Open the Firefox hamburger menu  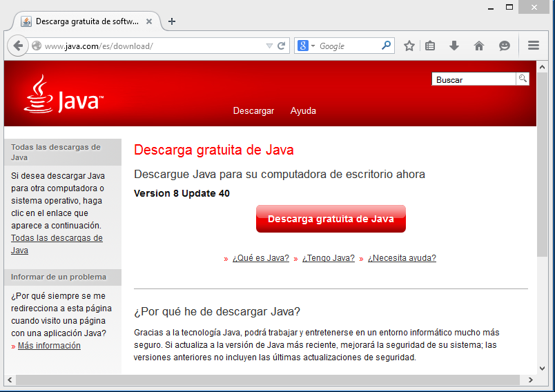point(534,46)
